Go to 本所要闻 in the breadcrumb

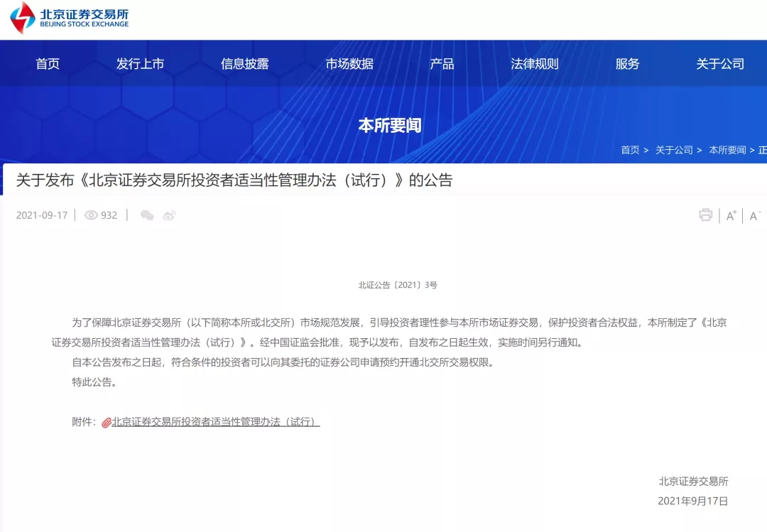pyautogui.click(x=727, y=150)
